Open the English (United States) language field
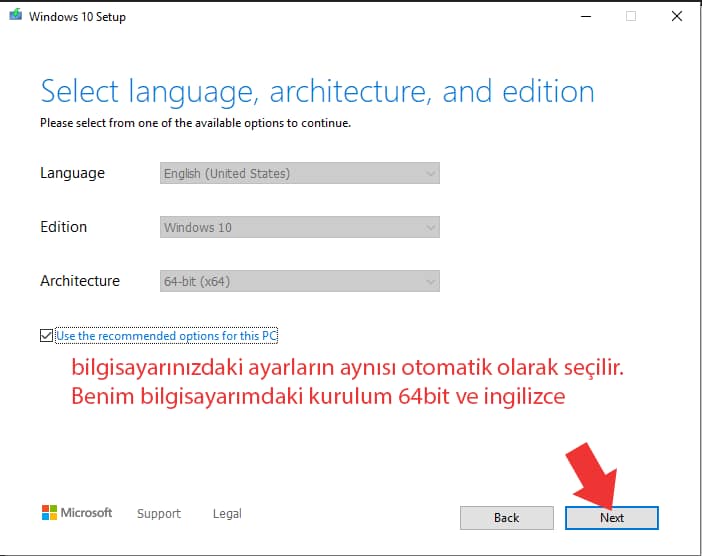702x556 pixels. pyautogui.click(x=290, y=174)
